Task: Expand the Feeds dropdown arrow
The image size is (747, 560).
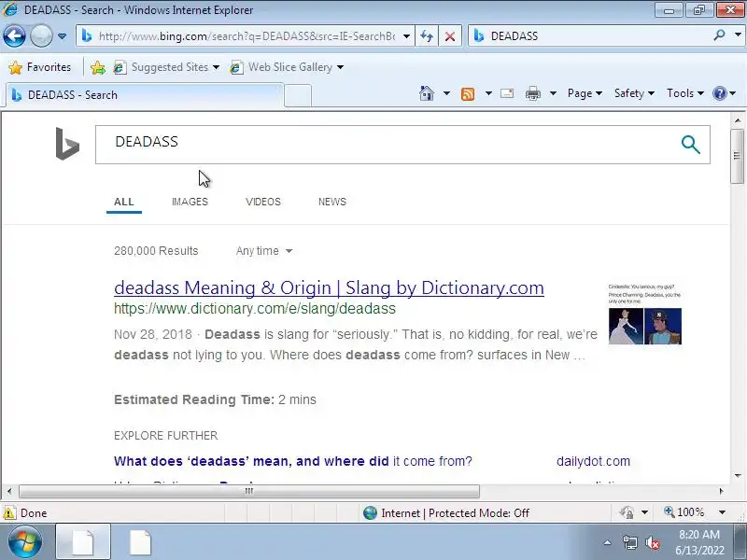Action: tap(488, 93)
